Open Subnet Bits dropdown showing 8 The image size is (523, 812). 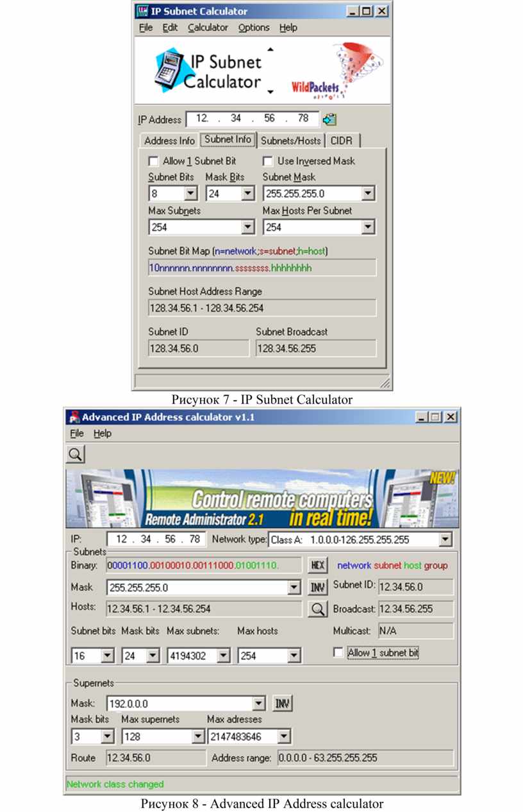click(190, 193)
